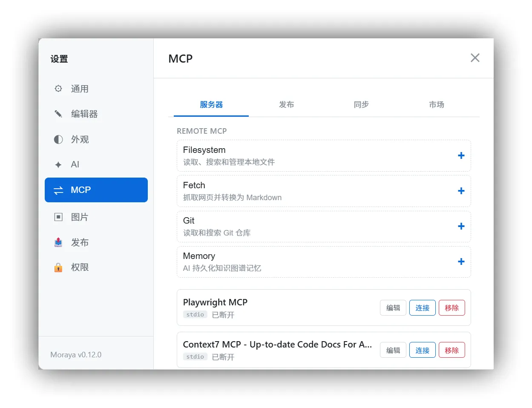Add the Git MCP server
Image resolution: width=532 pixels, height=408 pixels.
pos(461,226)
